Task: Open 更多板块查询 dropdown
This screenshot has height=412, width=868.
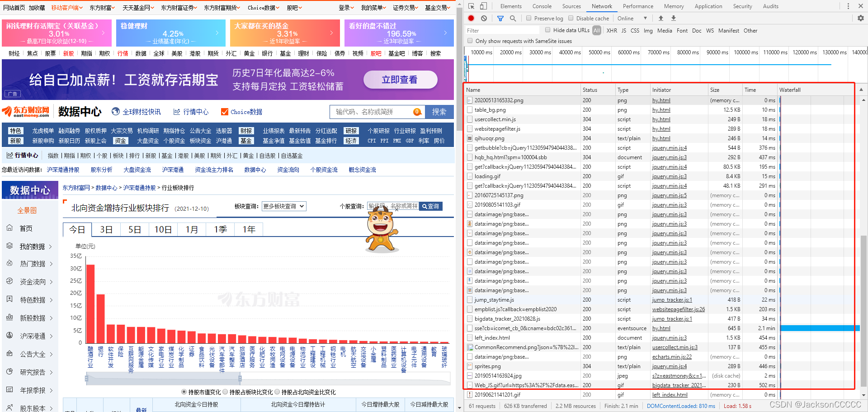Action: [283, 206]
